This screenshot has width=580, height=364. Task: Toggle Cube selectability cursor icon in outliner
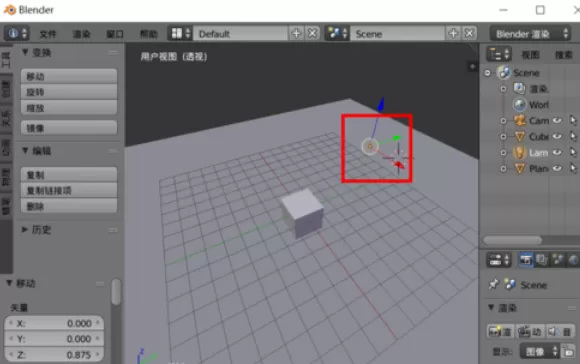pos(573,136)
